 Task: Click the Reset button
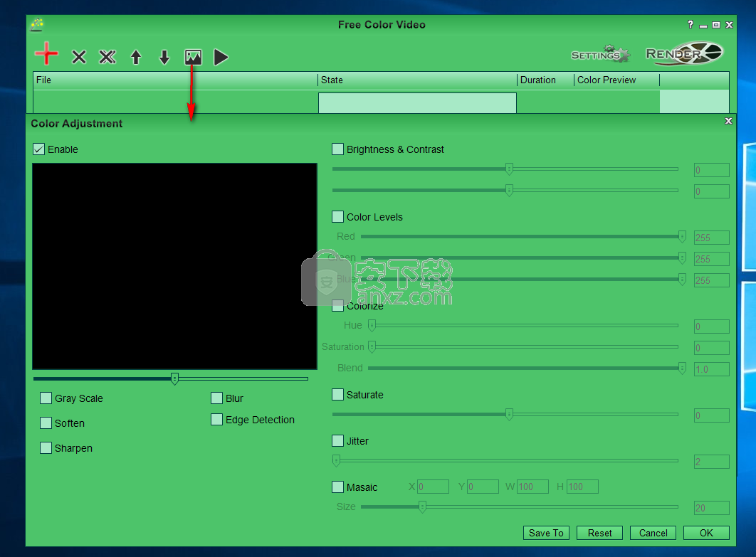point(599,533)
